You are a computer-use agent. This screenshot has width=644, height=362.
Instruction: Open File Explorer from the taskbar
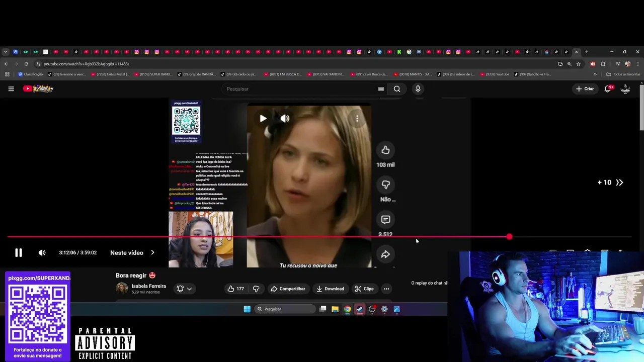(335, 309)
